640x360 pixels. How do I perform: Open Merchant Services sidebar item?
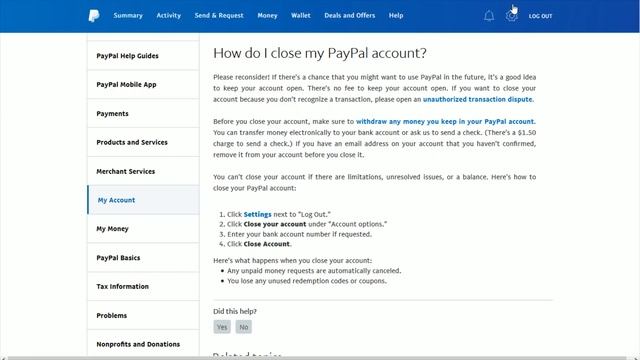[143, 171]
